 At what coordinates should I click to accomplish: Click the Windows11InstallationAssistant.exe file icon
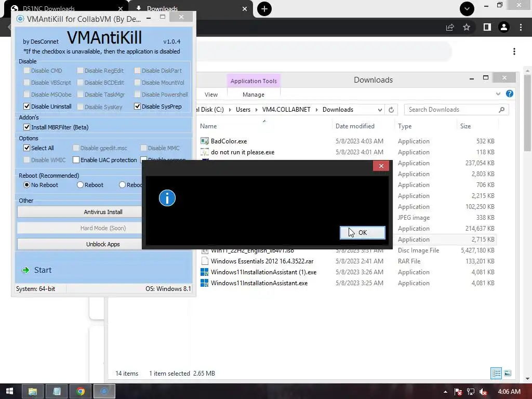[205, 283]
